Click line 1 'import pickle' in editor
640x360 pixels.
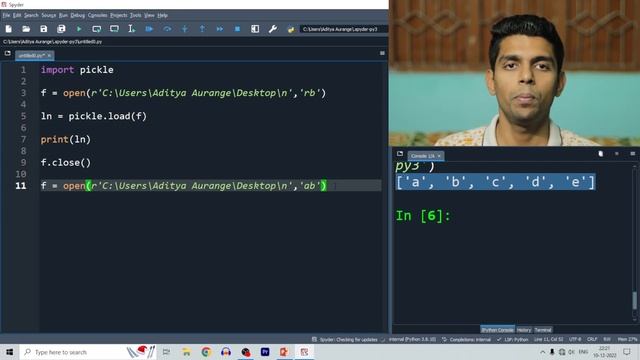pyautogui.click(x=77, y=70)
